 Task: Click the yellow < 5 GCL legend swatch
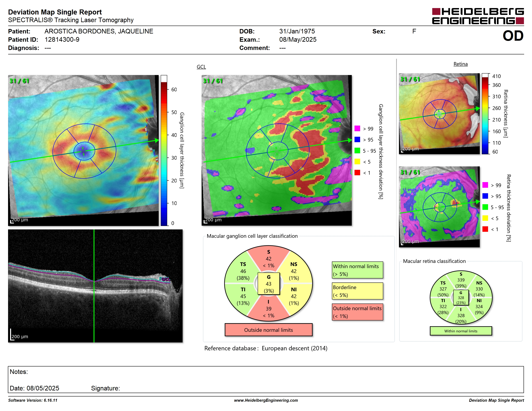click(357, 161)
